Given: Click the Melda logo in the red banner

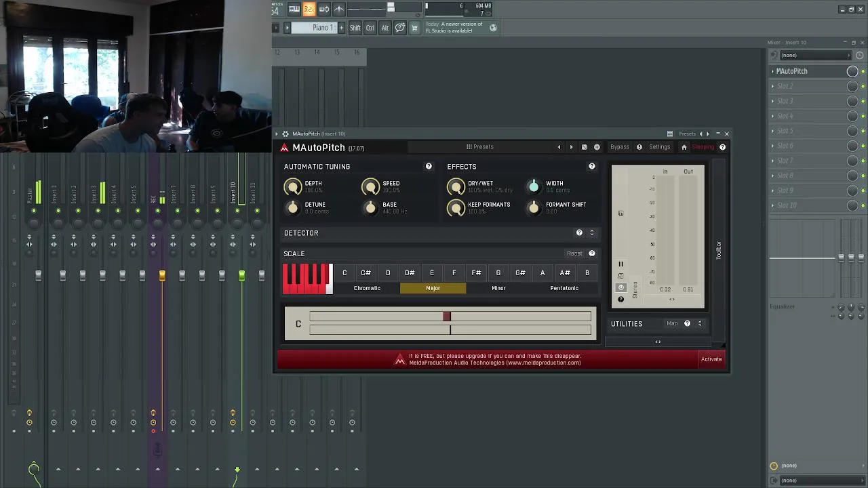Looking at the screenshot, I should click(400, 360).
